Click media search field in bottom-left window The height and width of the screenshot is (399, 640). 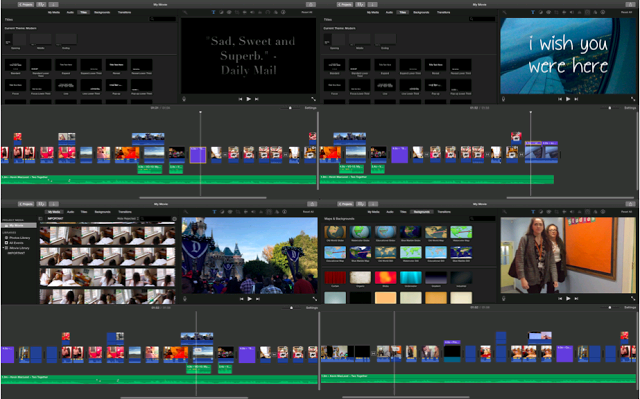point(156,219)
